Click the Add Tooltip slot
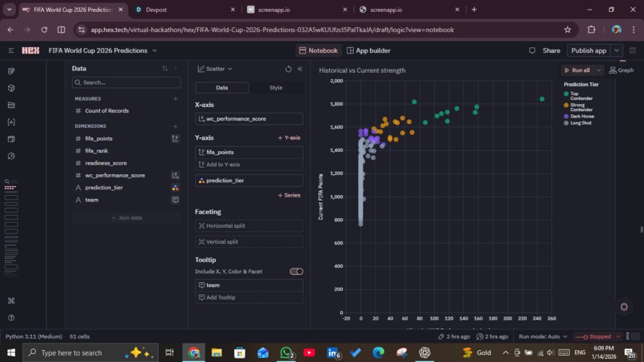Viewport: 644px width, 362px height. coord(249,297)
